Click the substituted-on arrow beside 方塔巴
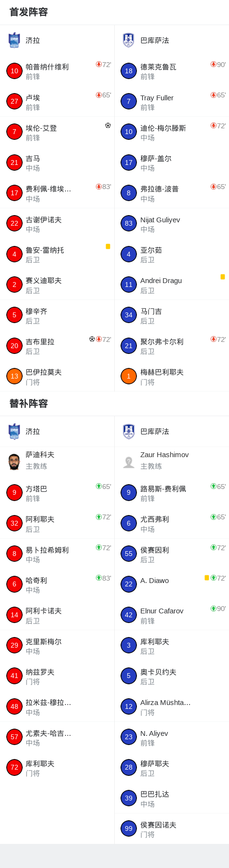 pyautogui.click(x=99, y=486)
